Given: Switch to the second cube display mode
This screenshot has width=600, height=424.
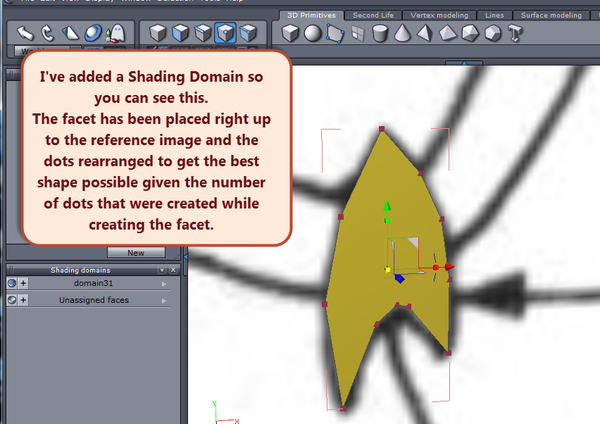Looking at the screenshot, I should coord(180,33).
